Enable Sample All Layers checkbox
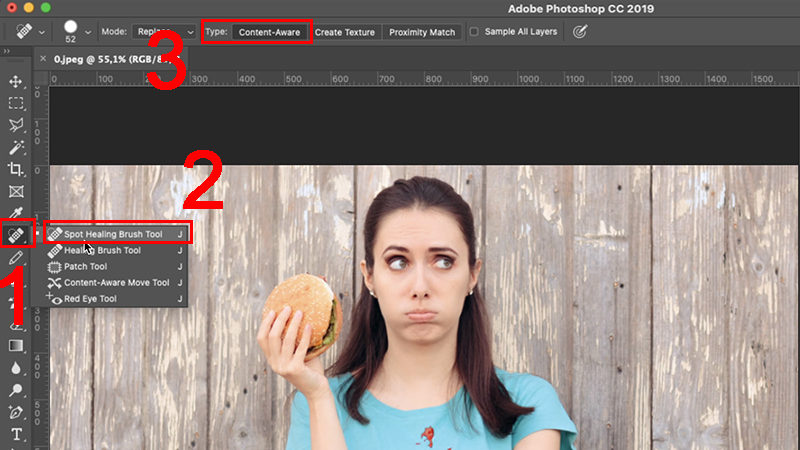The height and width of the screenshot is (450, 800). pyautogui.click(x=474, y=32)
